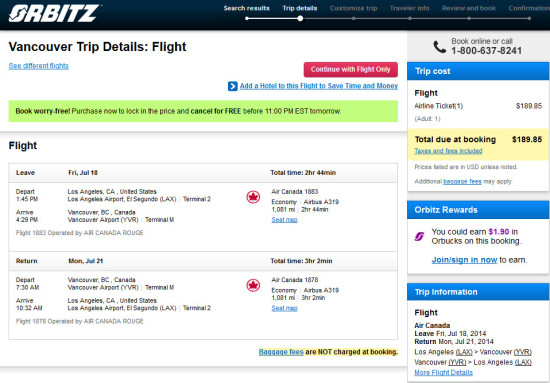Click the phone icon beside 1-800-637-8241

440,47
